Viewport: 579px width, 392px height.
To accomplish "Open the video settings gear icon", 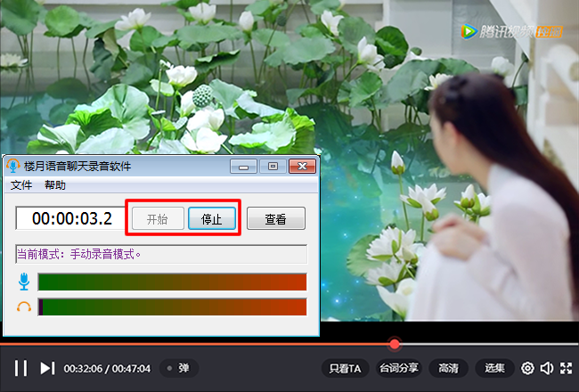I will [527, 368].
